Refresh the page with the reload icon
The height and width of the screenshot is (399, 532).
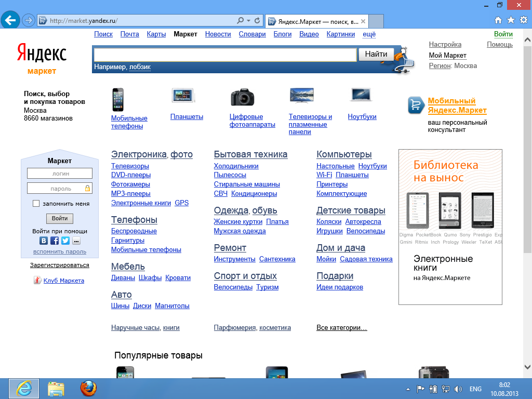tap(257, 20)
